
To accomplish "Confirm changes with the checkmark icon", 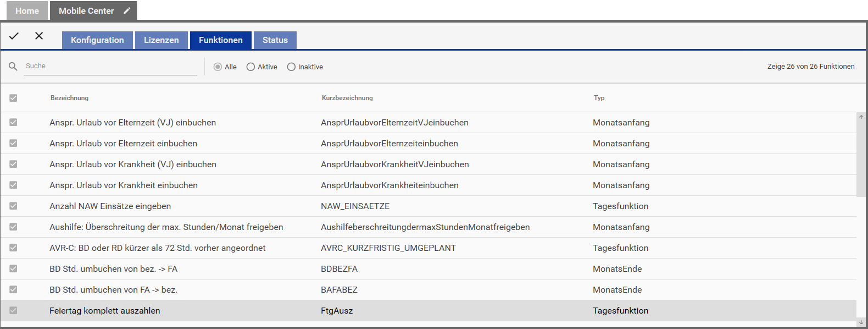I will 14,36.
